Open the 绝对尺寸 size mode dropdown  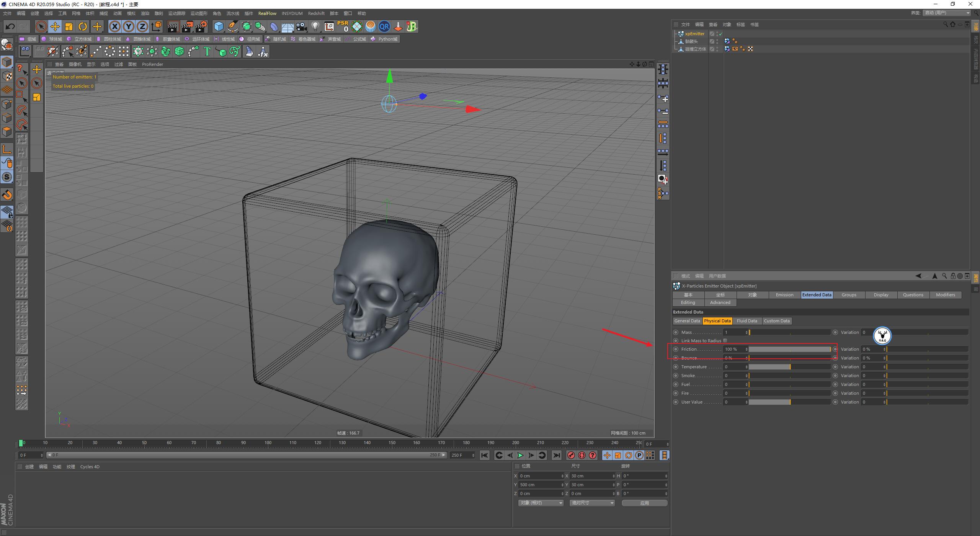click(x=592, y=503)
